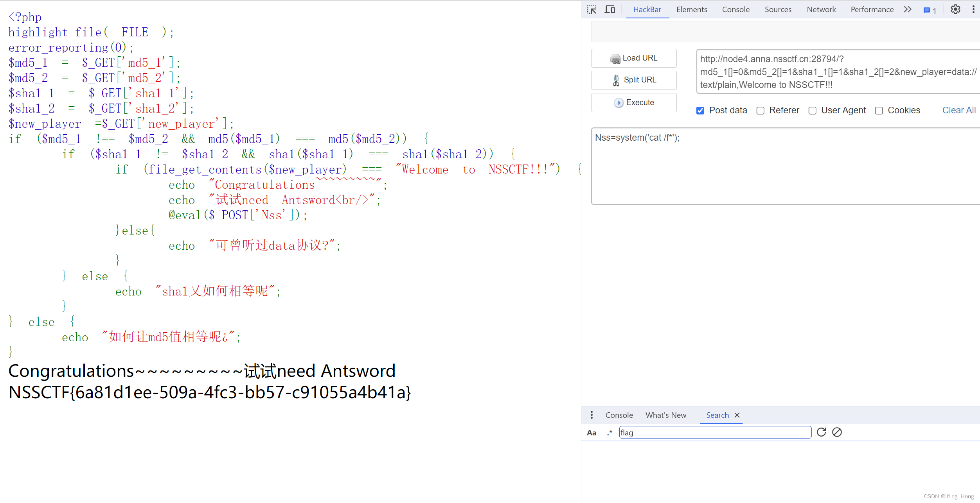
Task: Switch to the Network tab
Action: pos(821,9)
